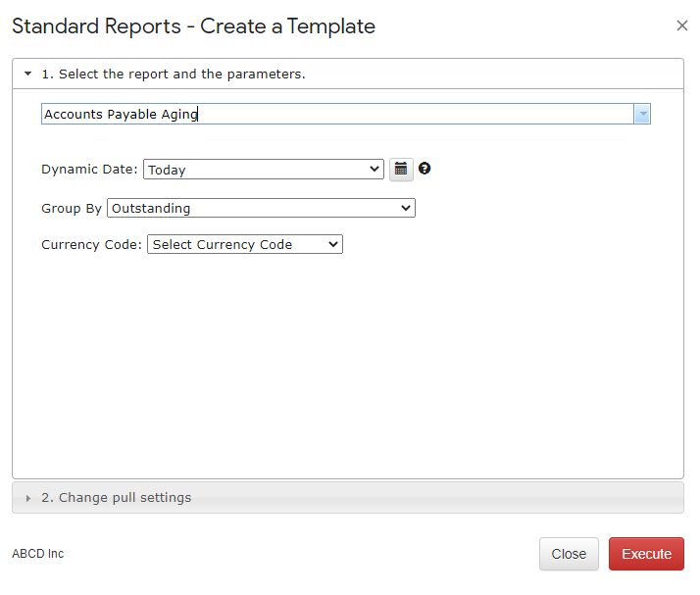The image size is (700, 595).
Task: Click the Execute button
Action: (x=646, y=554)
